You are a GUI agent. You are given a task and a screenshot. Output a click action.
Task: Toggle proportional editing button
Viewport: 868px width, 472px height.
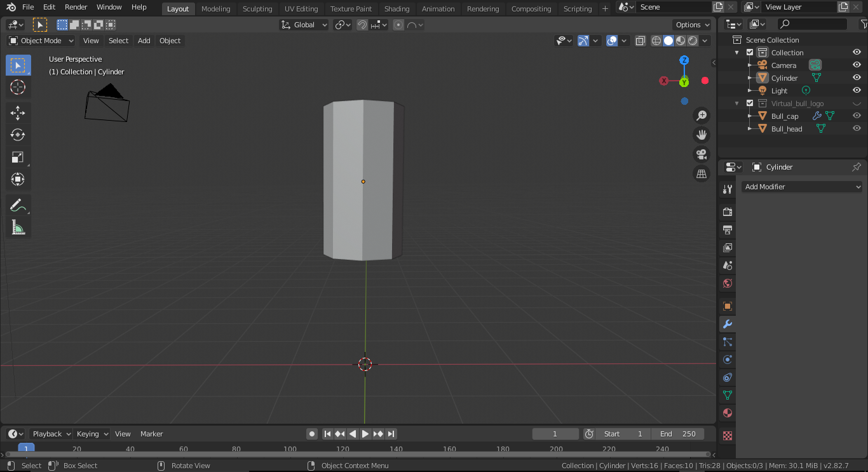click(x=398, y=25)
